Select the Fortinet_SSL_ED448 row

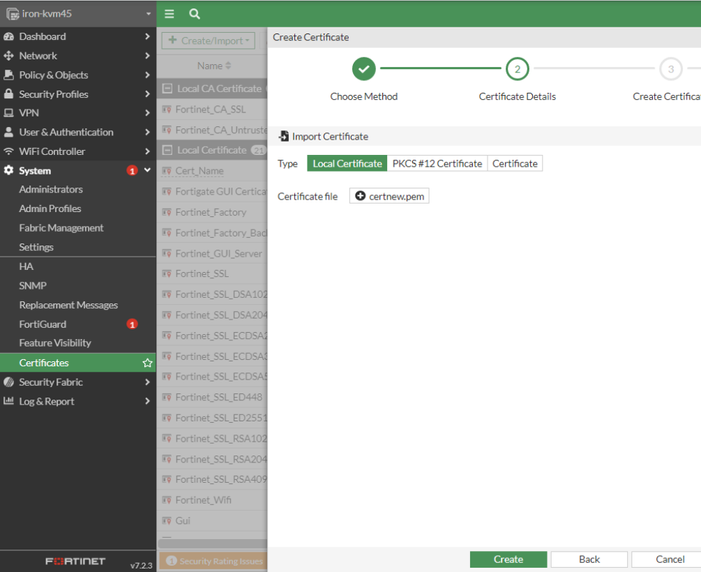click(212, 397)
